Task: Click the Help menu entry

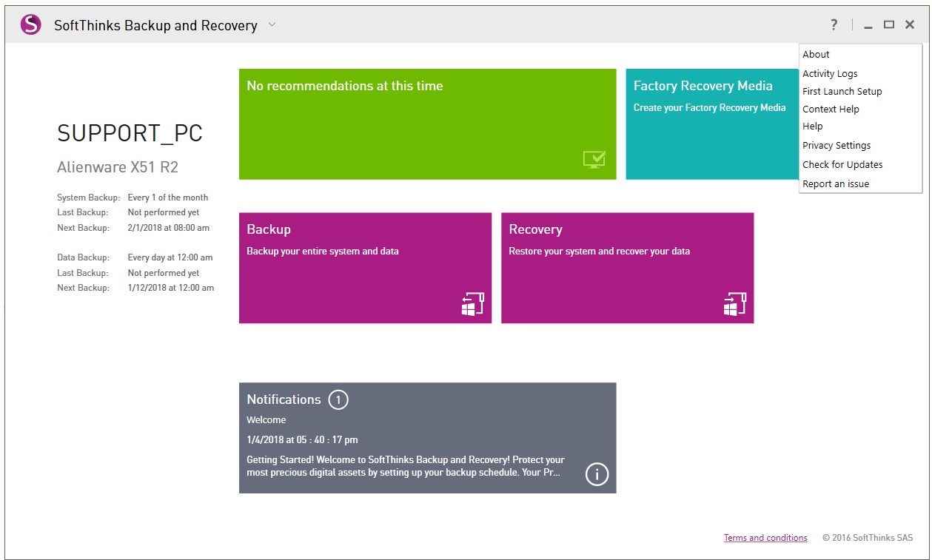Action: click(x=860, y=126)
